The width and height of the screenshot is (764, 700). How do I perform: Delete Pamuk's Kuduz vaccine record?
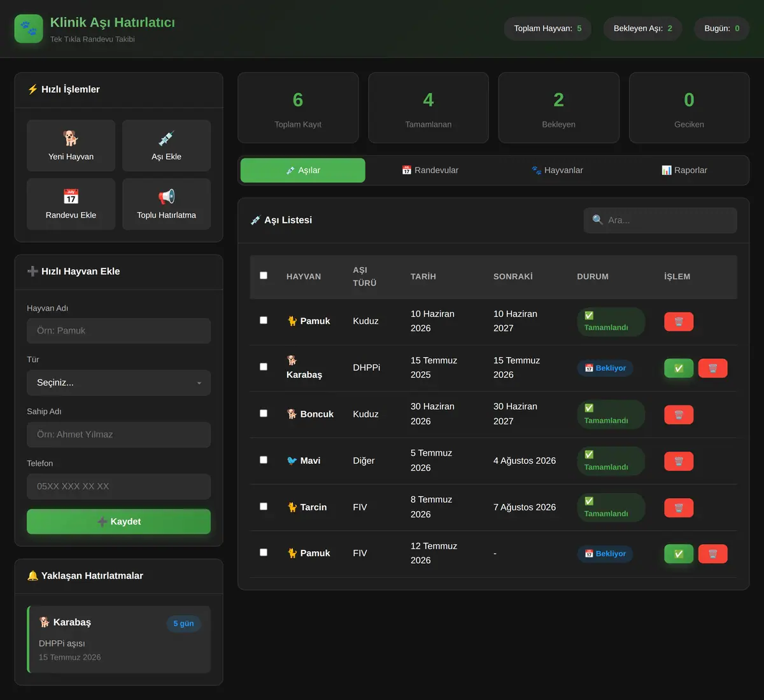point(679,321)
